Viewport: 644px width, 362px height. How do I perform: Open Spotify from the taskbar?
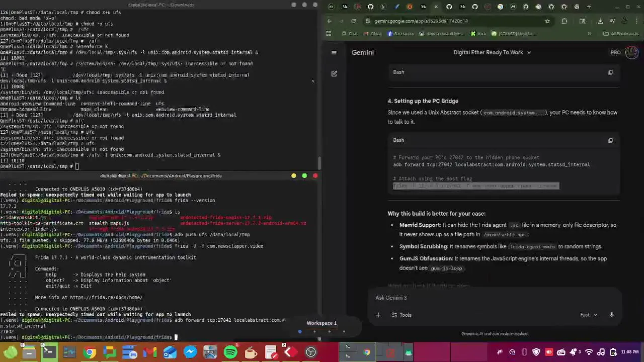click(x=230, y=352)
